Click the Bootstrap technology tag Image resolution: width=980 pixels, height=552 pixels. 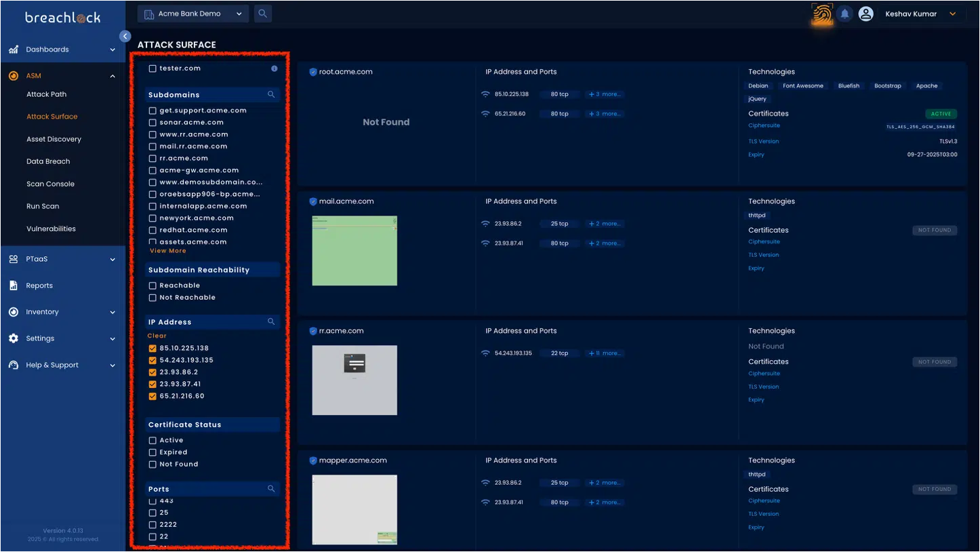pyautogui.click(x=888, y=86)
